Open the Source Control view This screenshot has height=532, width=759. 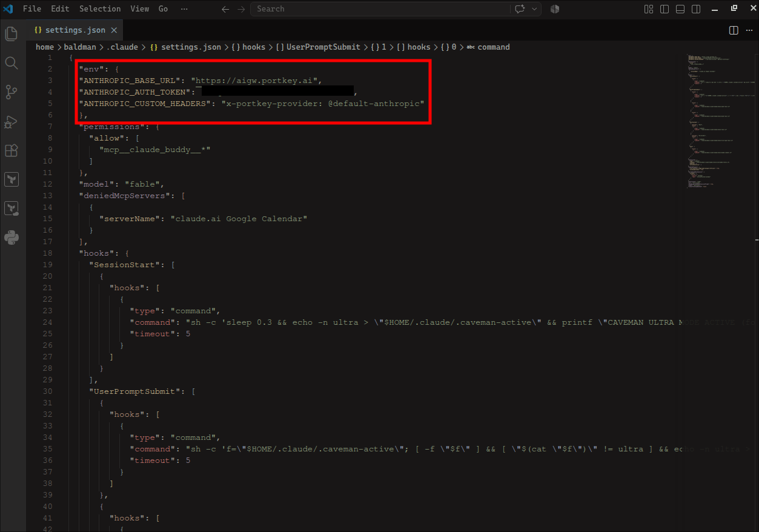point(12,92)
